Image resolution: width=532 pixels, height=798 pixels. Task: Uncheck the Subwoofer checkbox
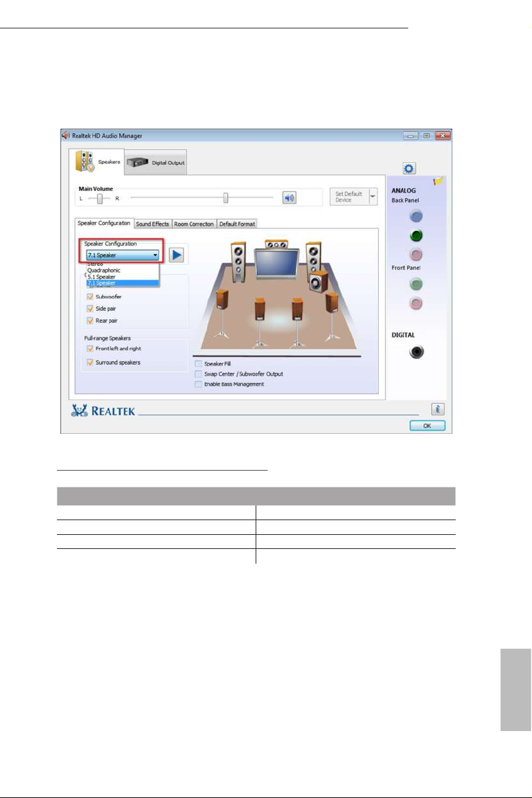(x=90, y=297)
